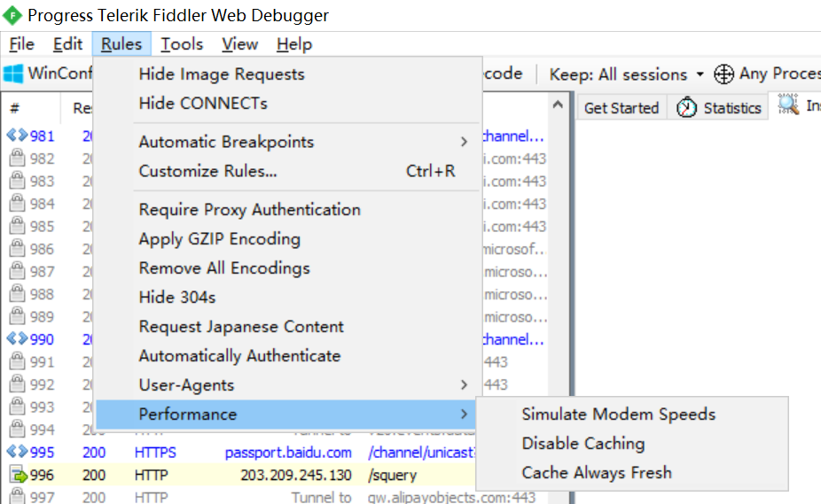Viewport: 821px width, 504px height.
Task: Click the lock icon of session 992
Action: click(17, 384)
